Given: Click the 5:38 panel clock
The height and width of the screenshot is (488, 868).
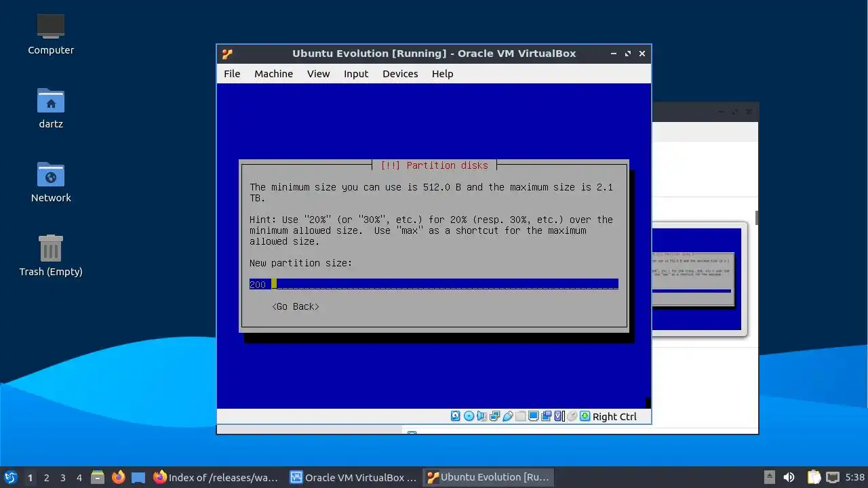Looking at the screenshot, I should (x=855, y=477).
